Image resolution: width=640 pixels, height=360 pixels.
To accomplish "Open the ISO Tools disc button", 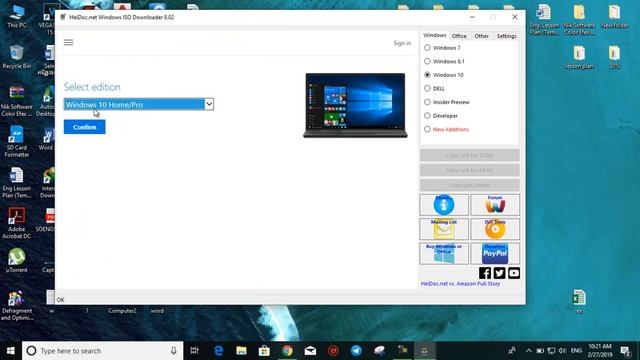I will click(495, 229).
